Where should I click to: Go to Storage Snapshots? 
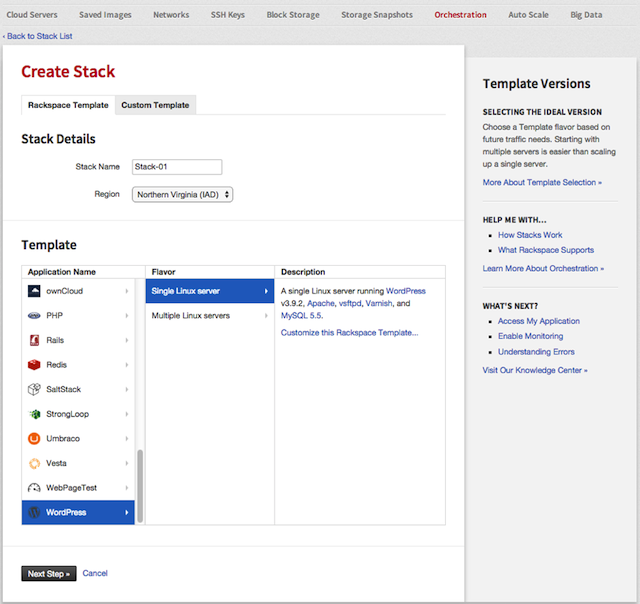coord(377,15)
